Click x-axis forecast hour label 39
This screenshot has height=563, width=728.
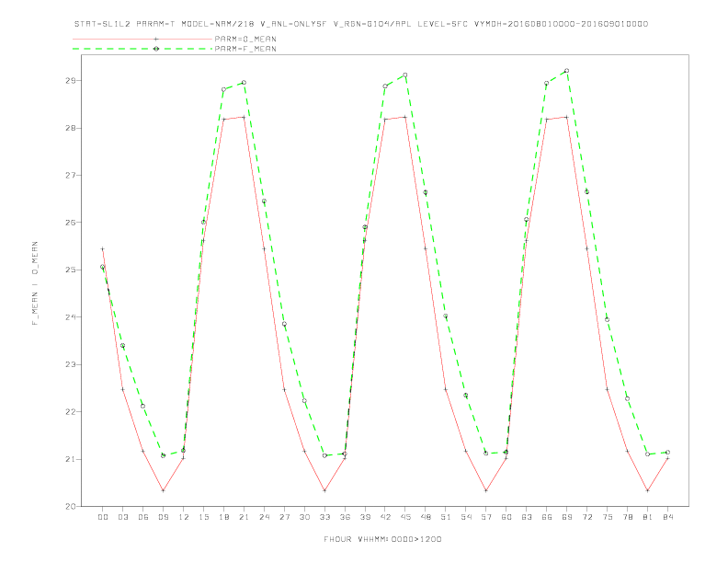[x=365, y=517]
